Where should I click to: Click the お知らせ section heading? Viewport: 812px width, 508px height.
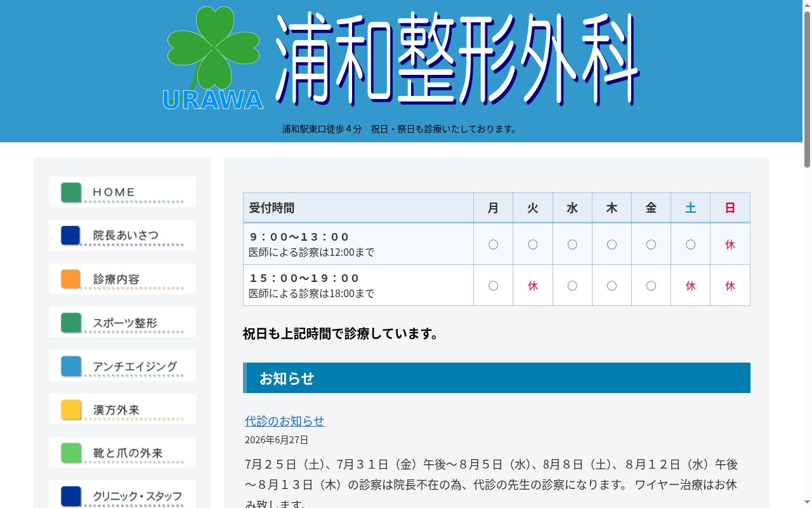tap(497, 378)
